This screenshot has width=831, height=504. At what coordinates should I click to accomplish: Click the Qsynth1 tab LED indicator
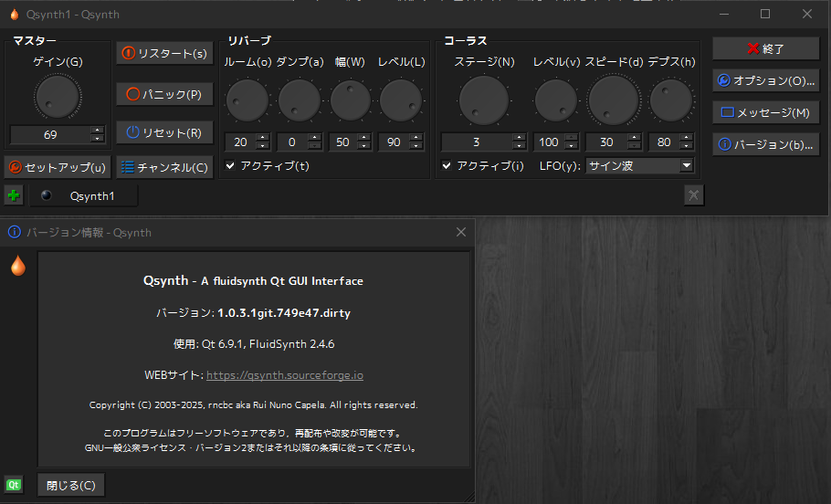point(47,195)
